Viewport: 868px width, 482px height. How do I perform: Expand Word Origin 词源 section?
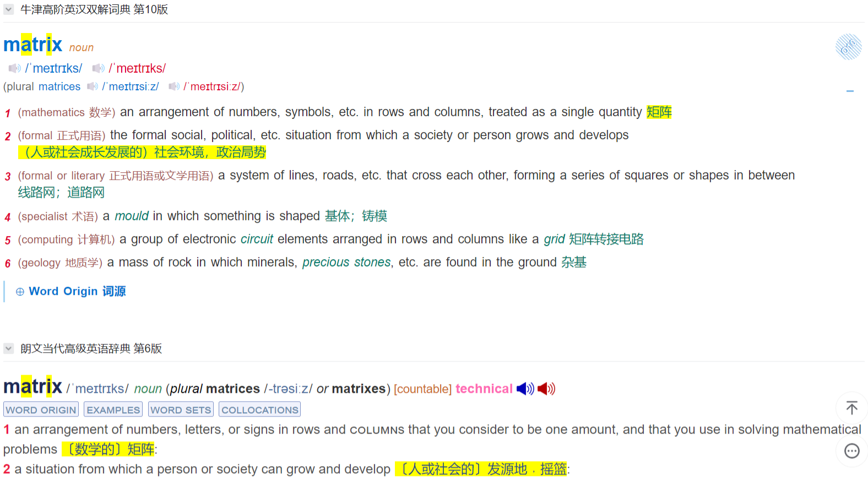[71, 291]
